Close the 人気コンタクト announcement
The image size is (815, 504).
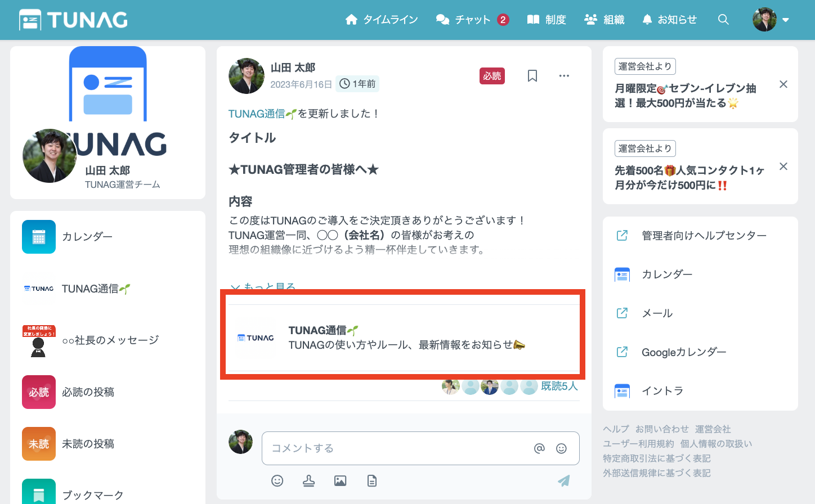(x=783, y=166)
